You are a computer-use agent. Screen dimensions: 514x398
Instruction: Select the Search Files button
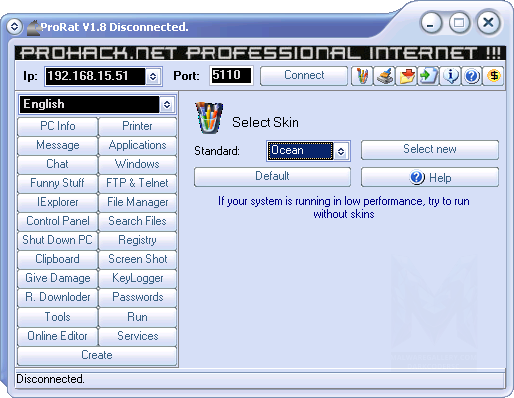click(137, 221)
